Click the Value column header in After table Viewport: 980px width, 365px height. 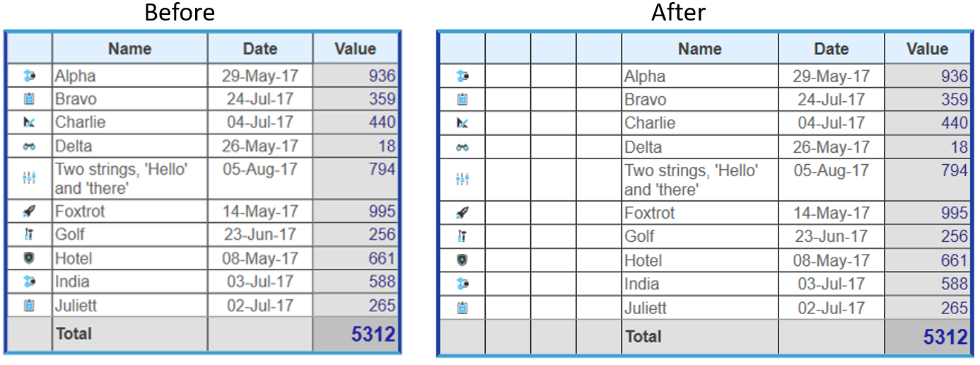tap(927, 49)
